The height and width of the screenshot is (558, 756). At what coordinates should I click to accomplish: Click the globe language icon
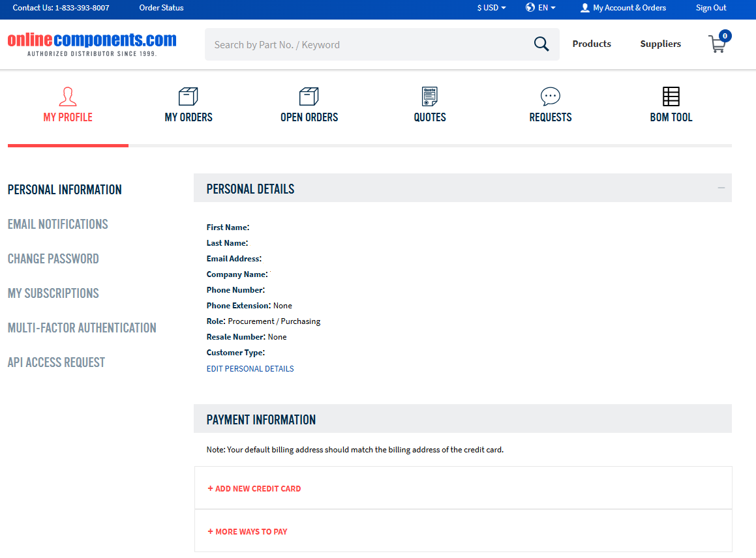point(530,7)
